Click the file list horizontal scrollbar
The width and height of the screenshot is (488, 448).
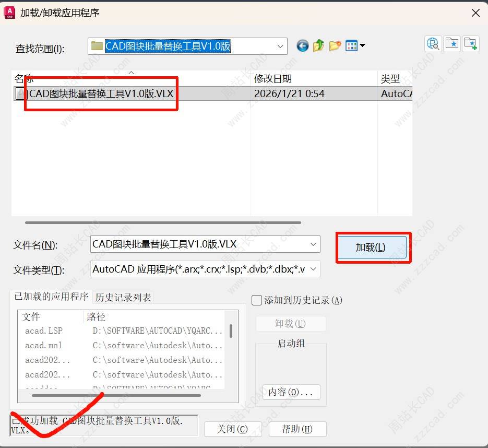click(156, 222)
